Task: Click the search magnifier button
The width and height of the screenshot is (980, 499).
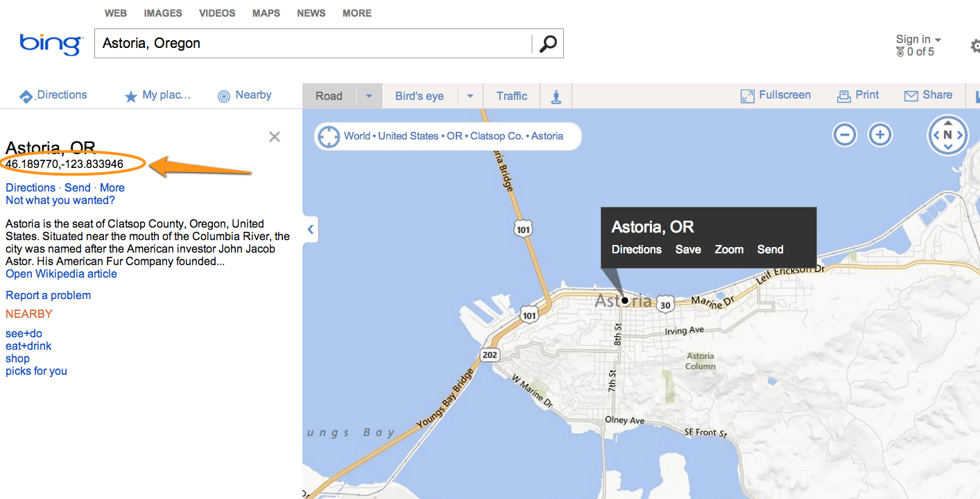Action: point(548,44)
